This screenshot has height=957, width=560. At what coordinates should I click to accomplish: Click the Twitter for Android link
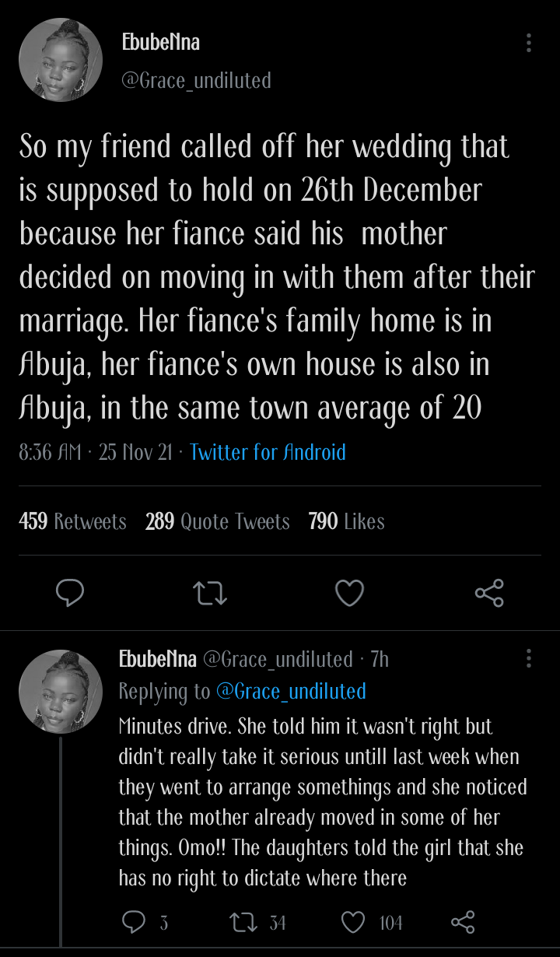pos(267,452)
